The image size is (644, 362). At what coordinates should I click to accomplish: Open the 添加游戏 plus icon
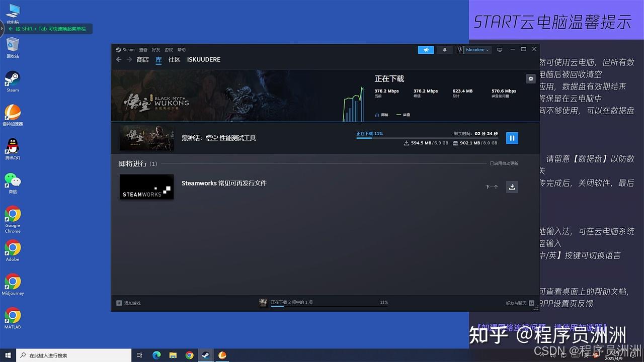pos(119,303)
